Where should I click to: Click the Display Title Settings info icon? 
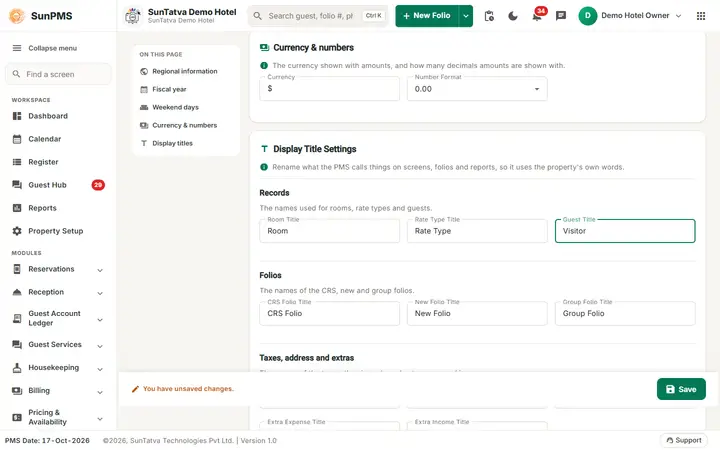pyautogui.click(x=264, y=167)
